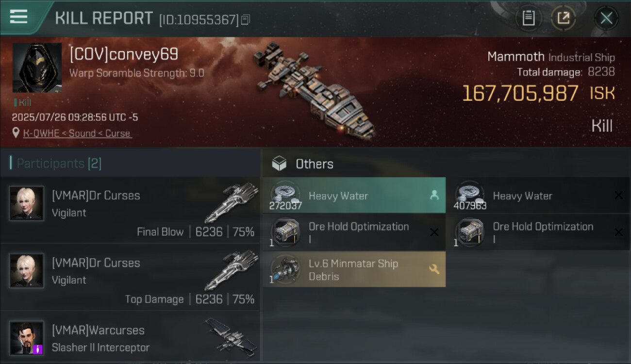Click the person icon on Heavy Water 272037
631x364 pixels.
[x=434, y=195]
